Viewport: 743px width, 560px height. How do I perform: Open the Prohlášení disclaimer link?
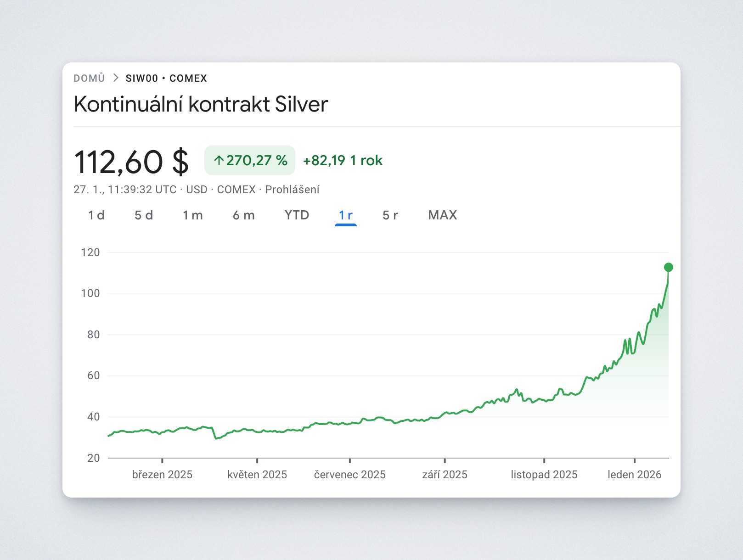(292, 190)
